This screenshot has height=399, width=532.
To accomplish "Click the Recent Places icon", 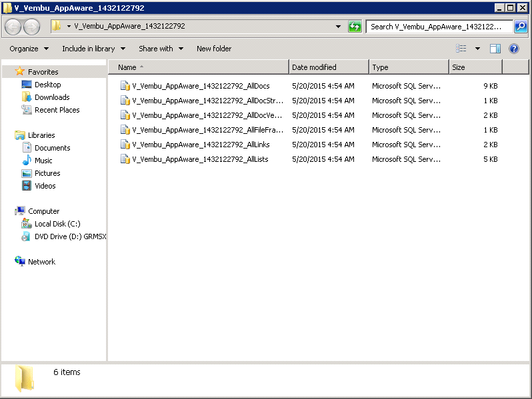I will pyautogui.click(x=27, y=110).
